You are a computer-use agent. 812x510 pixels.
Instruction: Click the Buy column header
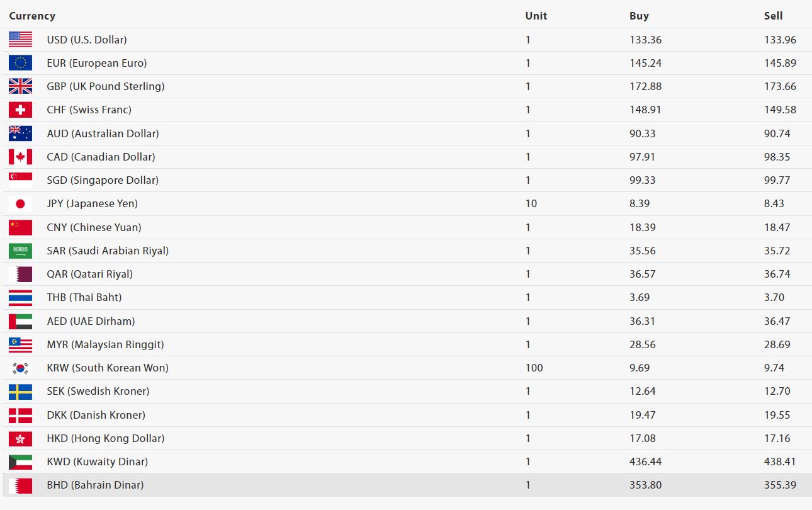639,16
